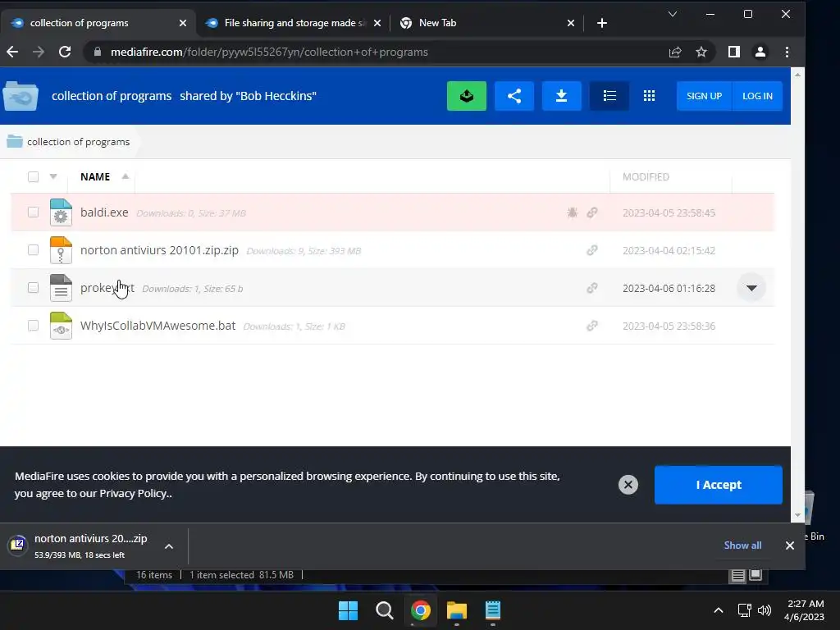Bookmark this page with star icon
Screen dimensions: 840x630
pos(701,52)
